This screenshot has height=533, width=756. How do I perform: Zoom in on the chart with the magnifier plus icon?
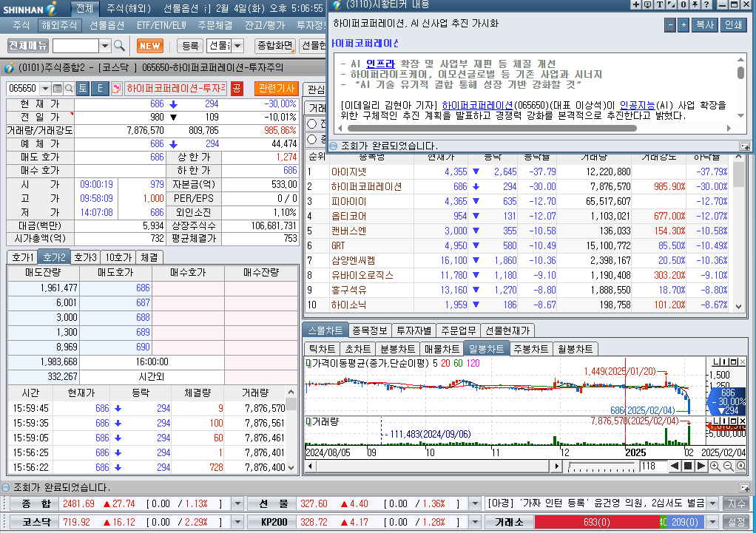click(715, 466)
